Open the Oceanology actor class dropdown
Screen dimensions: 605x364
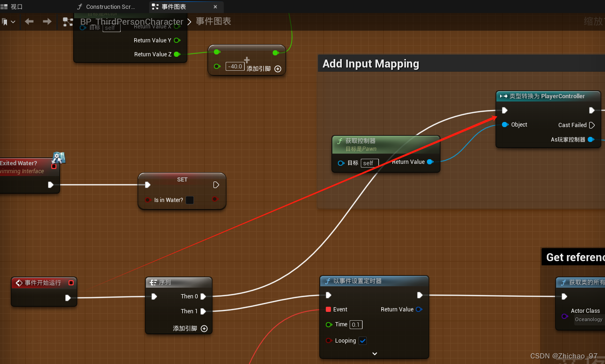coord(589,319)
